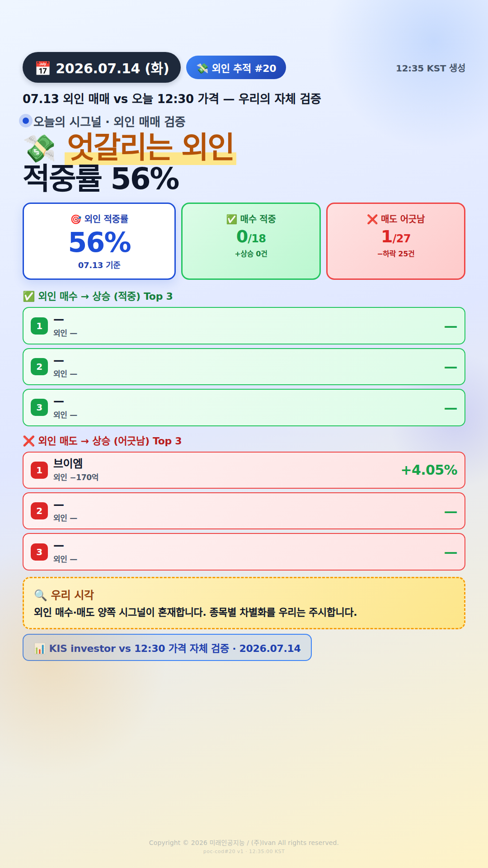Image resolution: width=488 pixels, height=868 pixels.
Task: Click the bar chart icon in KIS investor footer
Action: point(40,649)
